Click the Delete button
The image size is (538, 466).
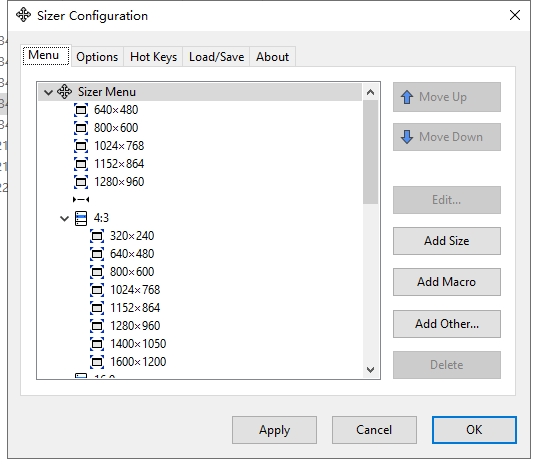(447, 365)
